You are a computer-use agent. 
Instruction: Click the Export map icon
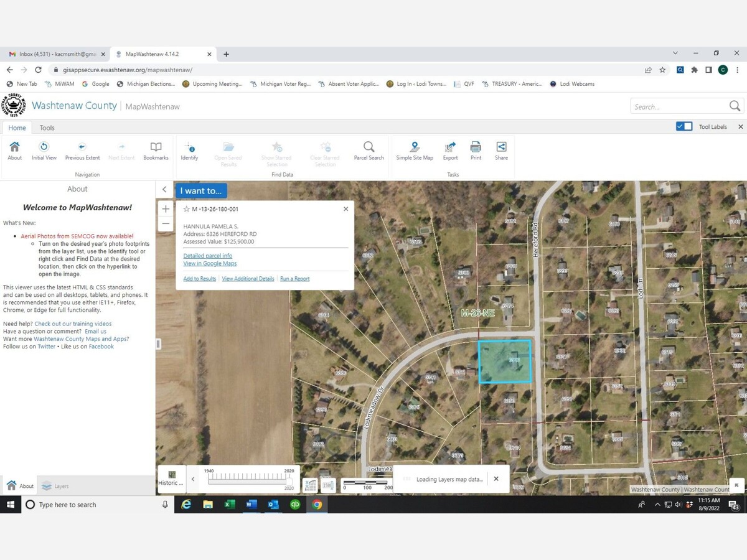pyautogui.click(x=450, y=148)
